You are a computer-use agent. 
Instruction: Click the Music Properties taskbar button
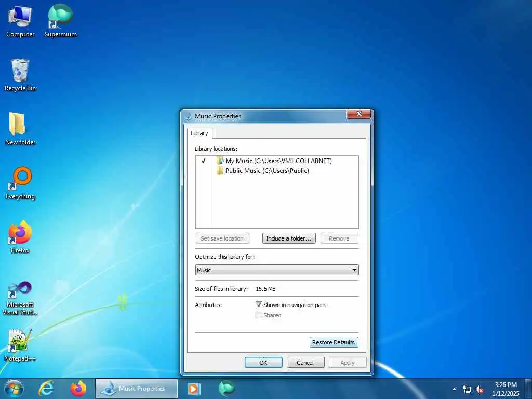tap(137, 389)
